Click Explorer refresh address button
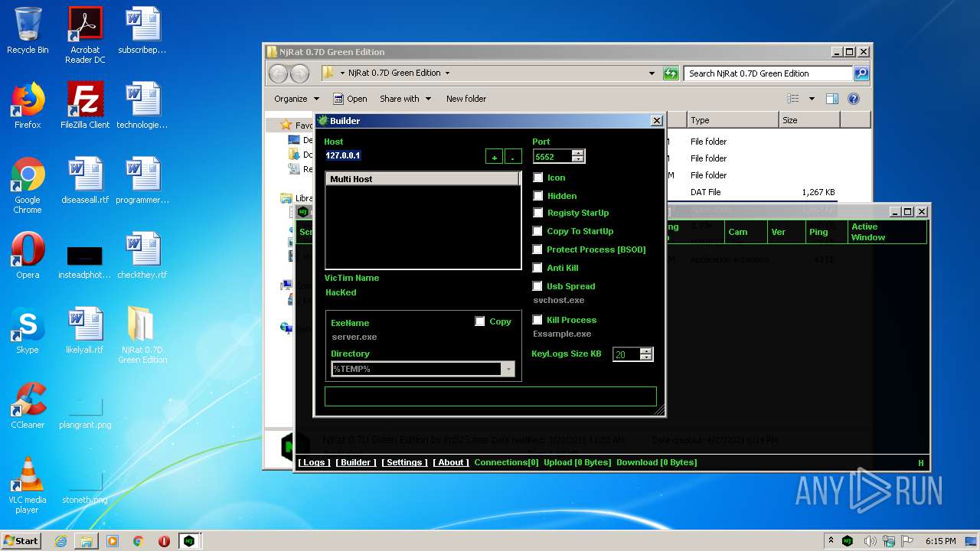The image size is (980, 551). click(671, 73)
